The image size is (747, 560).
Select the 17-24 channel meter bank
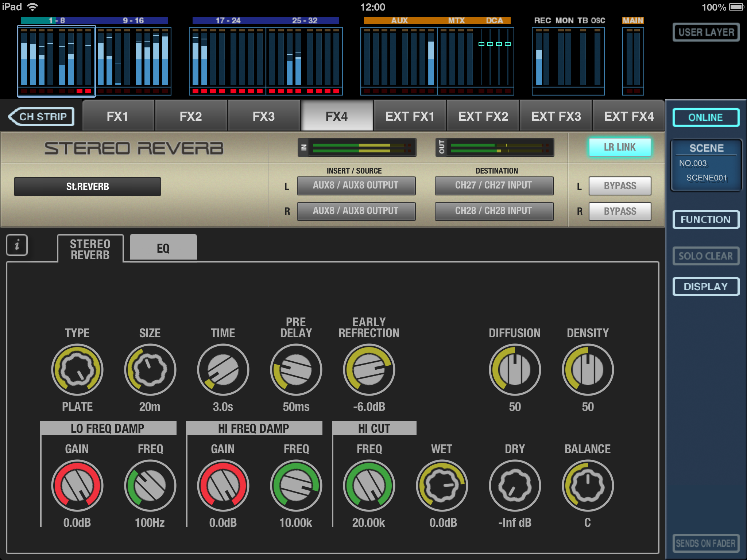228,60
